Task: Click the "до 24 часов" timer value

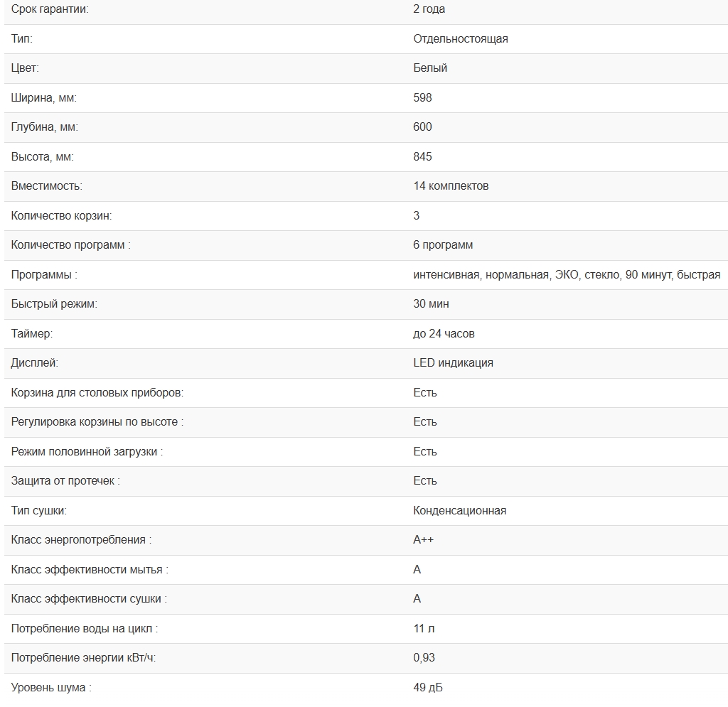Action: point(444,334)
